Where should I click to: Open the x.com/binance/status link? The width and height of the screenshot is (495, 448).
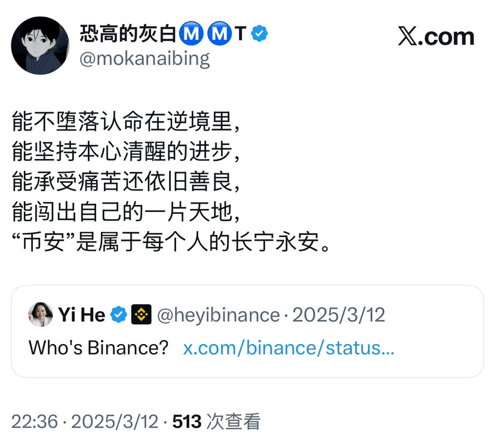[x=288, y=348]
